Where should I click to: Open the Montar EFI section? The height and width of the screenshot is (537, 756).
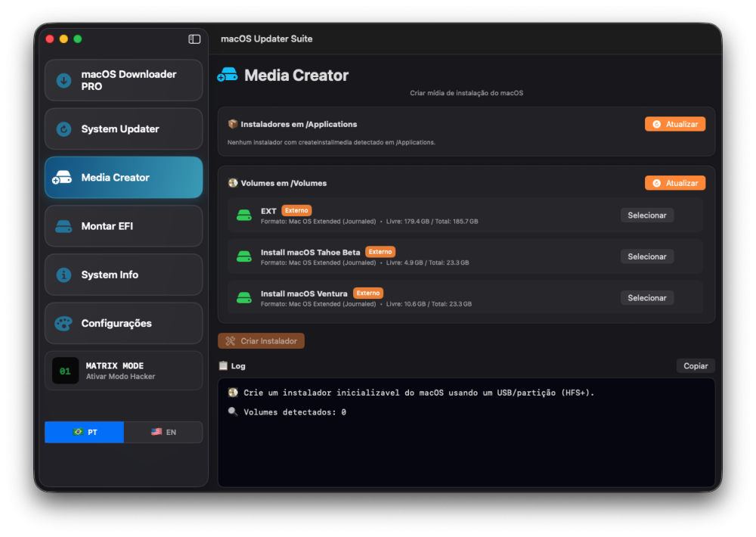[x=124, y=226]
